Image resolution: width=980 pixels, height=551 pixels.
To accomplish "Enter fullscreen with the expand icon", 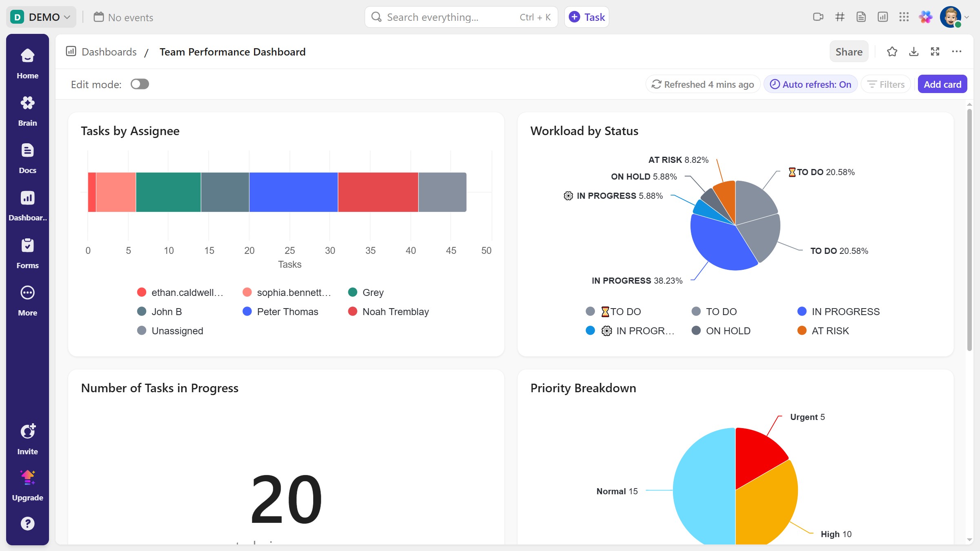I will click(x=935, y=52).
